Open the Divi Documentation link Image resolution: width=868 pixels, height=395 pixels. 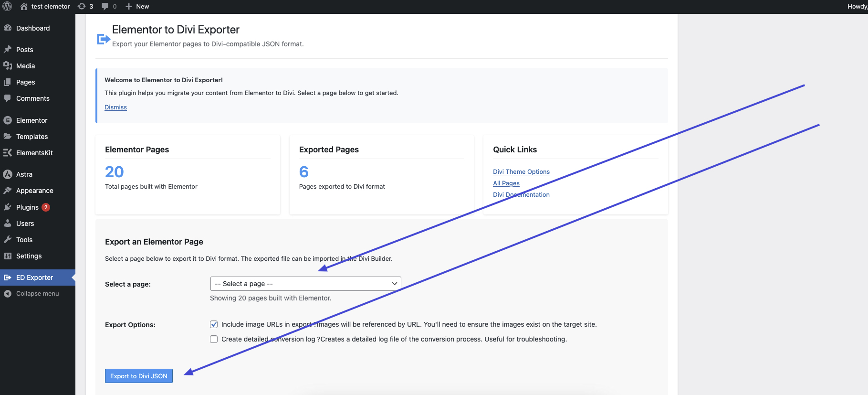(x=521, y=194)
